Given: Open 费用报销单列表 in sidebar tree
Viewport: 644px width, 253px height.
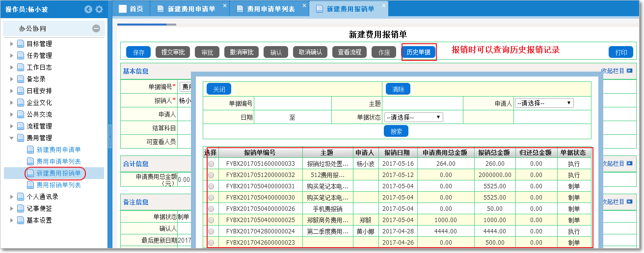Looking at the screenshot, I should tap(58, 185).
